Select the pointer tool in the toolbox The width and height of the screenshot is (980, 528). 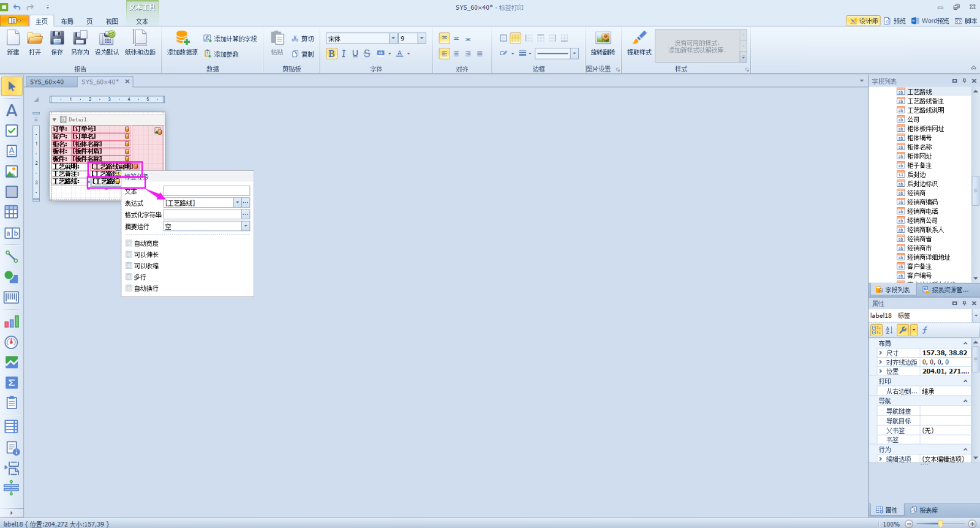pos(12,86)
